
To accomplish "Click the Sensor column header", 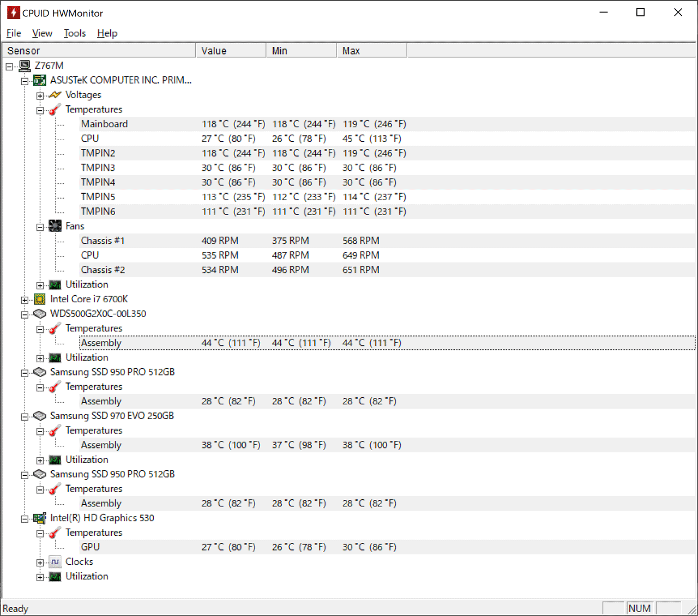I will [99, 51].
